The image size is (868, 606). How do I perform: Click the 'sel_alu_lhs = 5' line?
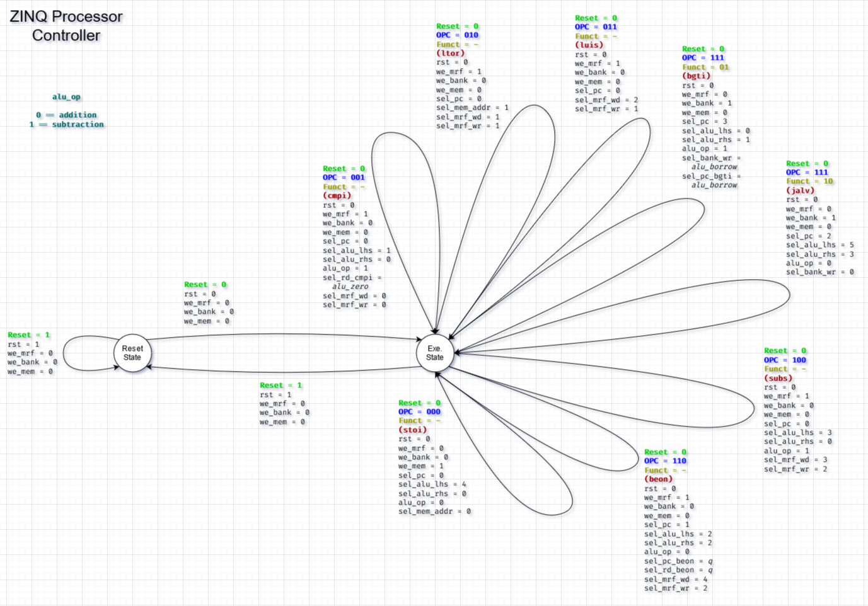(820, 245)
